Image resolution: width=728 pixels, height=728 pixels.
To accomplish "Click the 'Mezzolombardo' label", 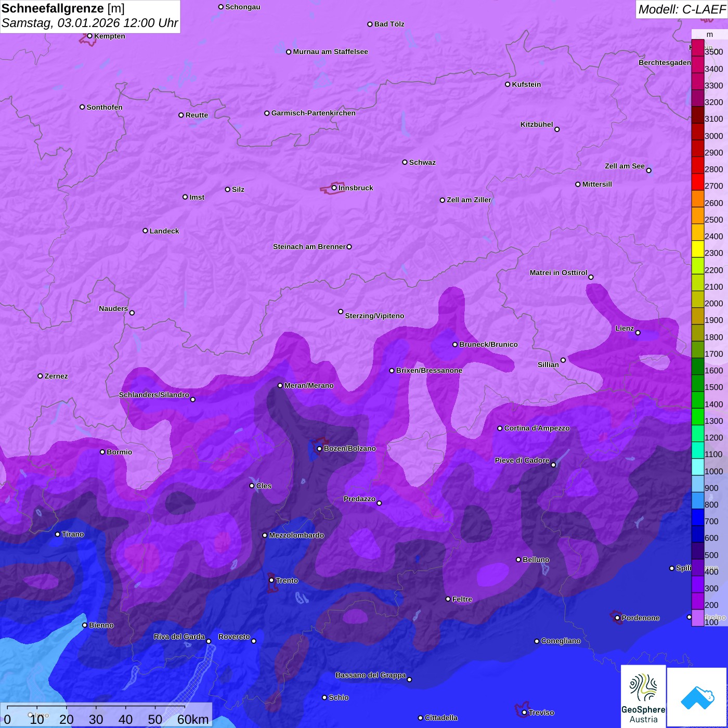I will (x=296, y=535).
